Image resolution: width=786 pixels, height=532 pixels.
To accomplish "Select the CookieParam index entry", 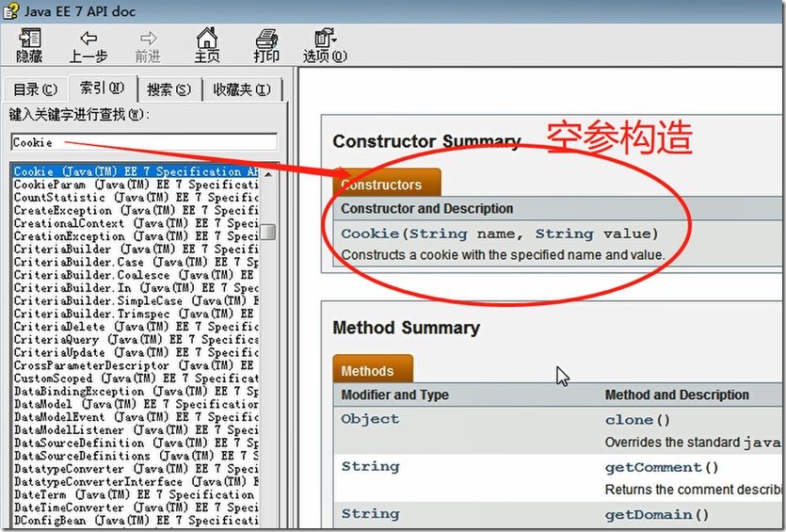I will (136, 185).
